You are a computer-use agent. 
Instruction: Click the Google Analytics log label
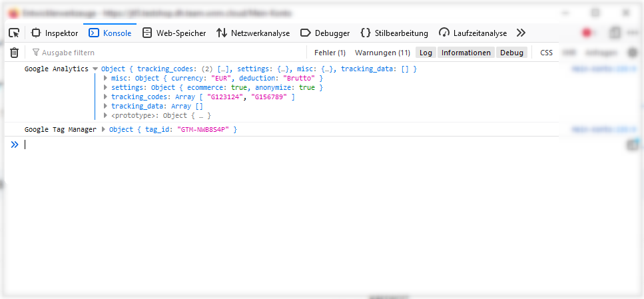pos(56,69)
